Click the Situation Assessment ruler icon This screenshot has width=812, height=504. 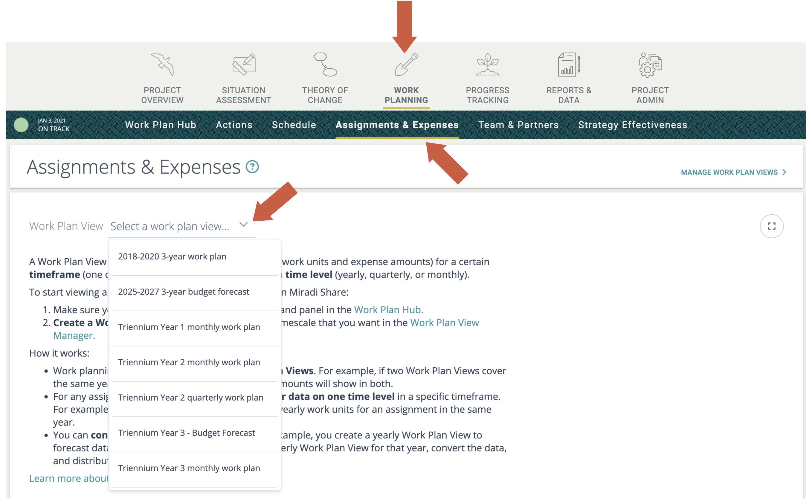click(244, 64)
